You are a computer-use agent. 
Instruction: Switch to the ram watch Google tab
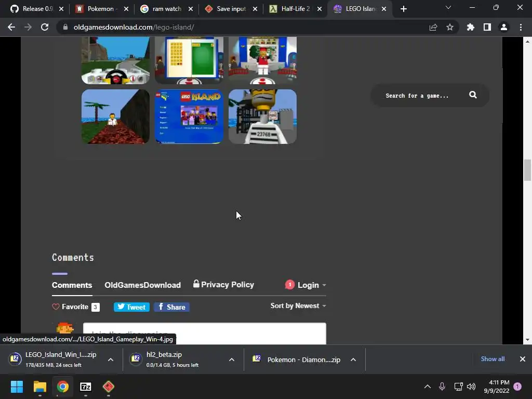161,9
